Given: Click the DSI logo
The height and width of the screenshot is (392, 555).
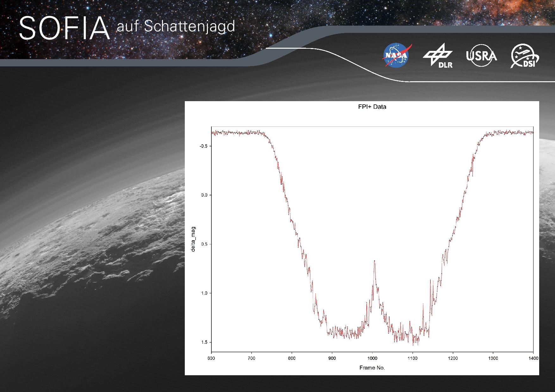Looking at the screenshot, I should click(525, 56).
